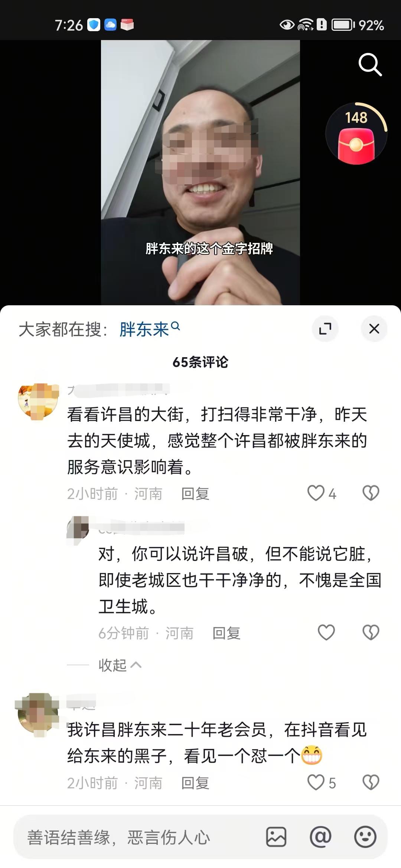Image resolution: width=401 pixels, height=868 pixels.
Task: Like the 6分钟前 reply comment
Action: [326, 632]
